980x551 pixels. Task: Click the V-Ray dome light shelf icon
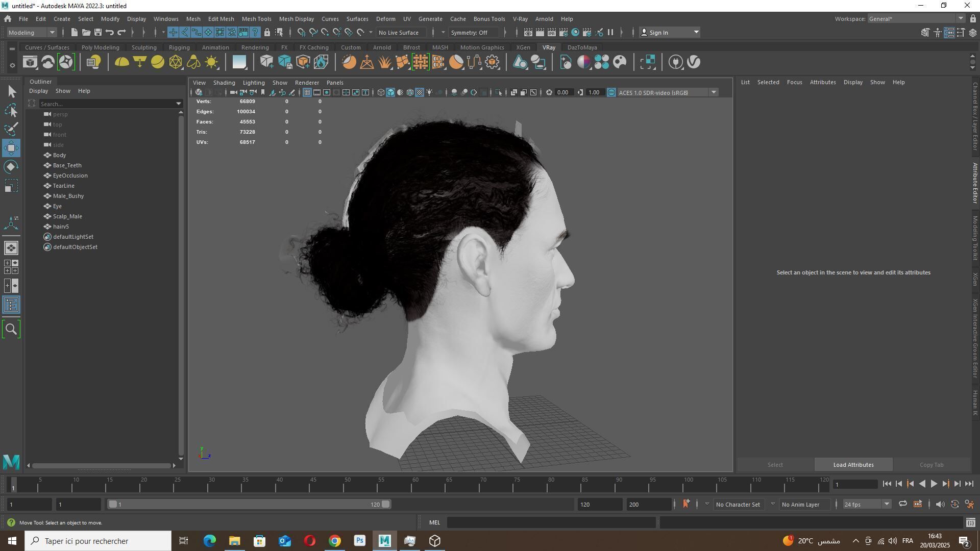coord(121,62)
